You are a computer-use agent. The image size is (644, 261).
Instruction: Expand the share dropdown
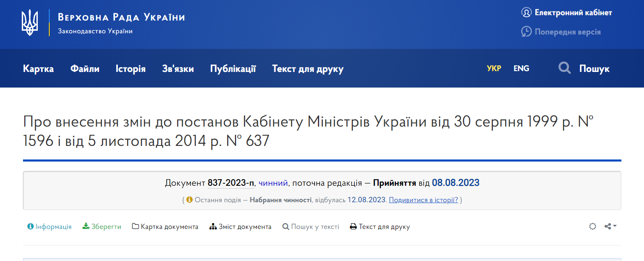coord(610,226)
